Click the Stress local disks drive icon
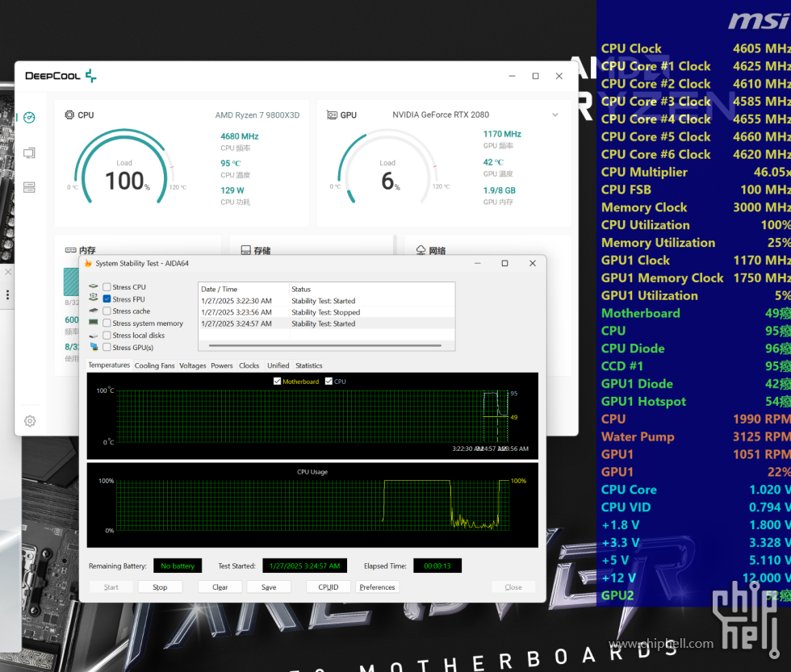The height and width of the screenshot is (672, 791). 94,336
